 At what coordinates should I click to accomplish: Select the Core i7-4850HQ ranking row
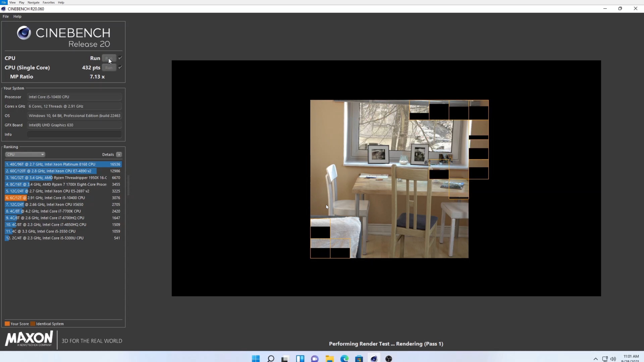tap(63, 225)
